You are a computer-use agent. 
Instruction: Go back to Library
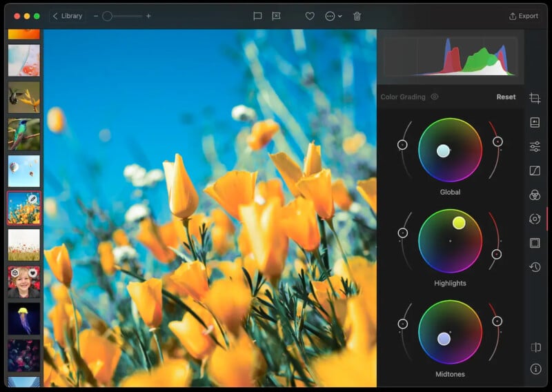[x=67, y=16]
